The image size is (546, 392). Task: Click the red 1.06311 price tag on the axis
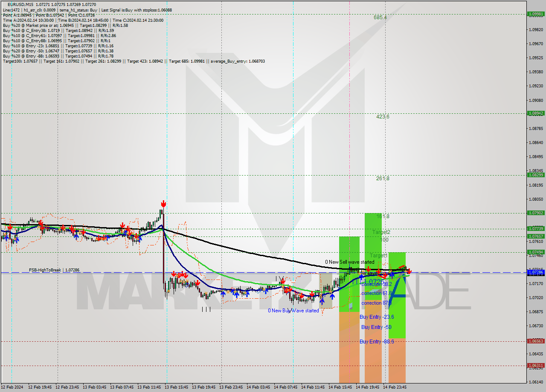click(x=536, y=365)
